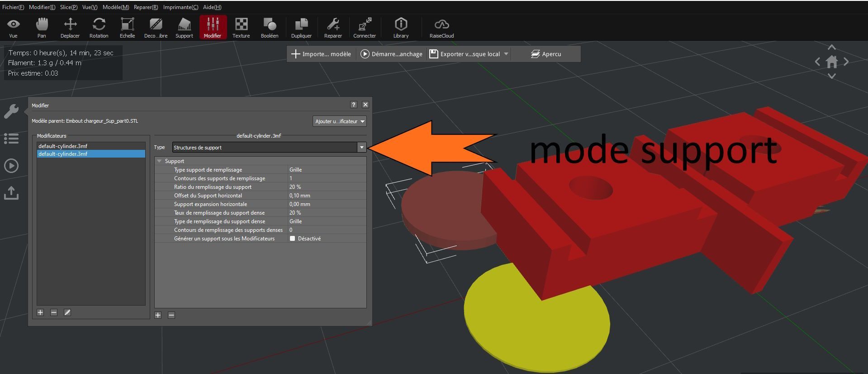Open the Type Structures de support dropdown
The width and height of the screenshot is (868, 374).
coord(269,147)
